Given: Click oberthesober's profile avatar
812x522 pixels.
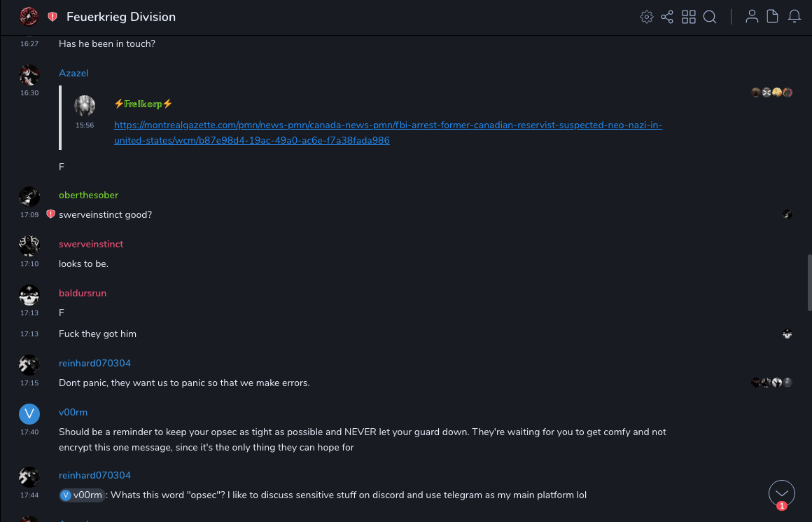Looking at the screenshot, I should click(29, 197).
